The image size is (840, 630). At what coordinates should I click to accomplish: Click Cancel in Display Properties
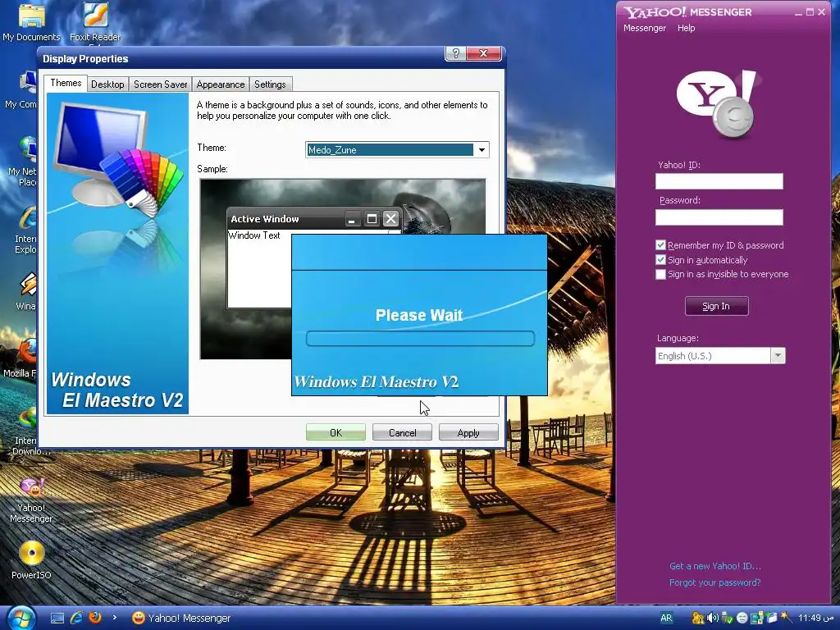402,432
